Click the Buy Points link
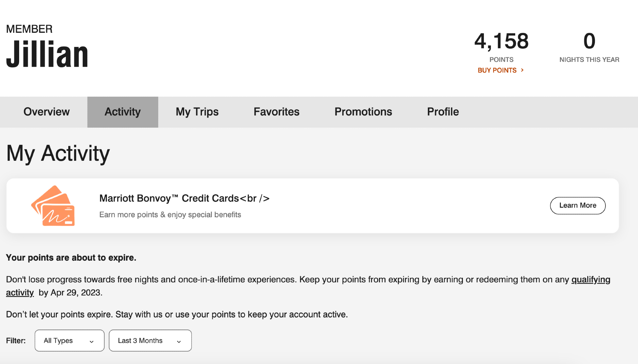 coord(497,70)
